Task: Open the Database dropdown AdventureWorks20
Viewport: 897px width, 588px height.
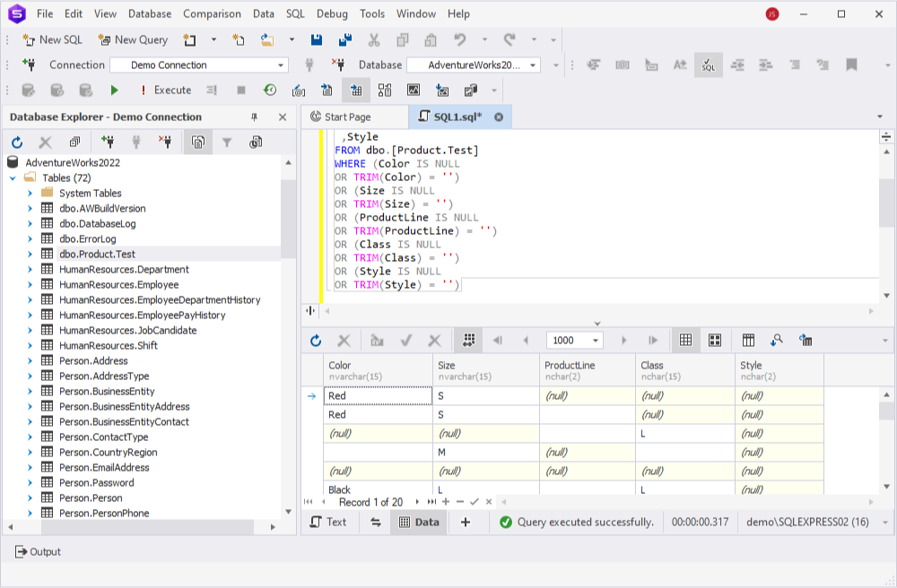Action: click(x=474, y=65)
